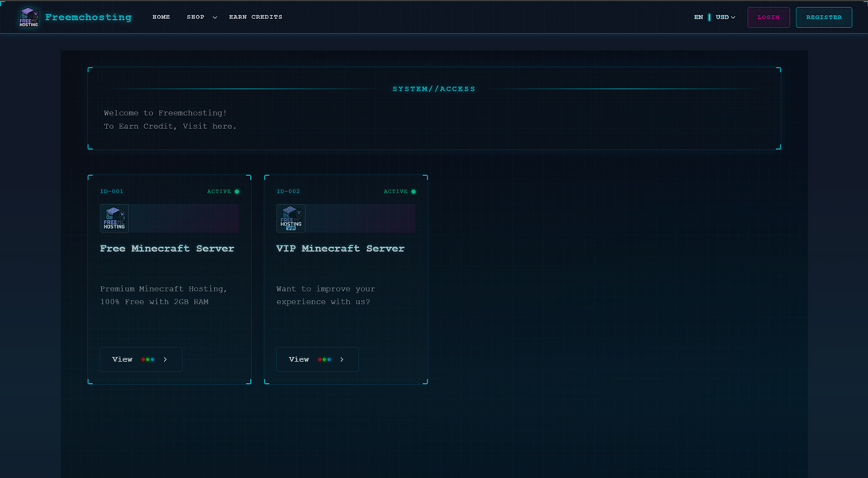Open the VIP Minecraft Server title

341,248
